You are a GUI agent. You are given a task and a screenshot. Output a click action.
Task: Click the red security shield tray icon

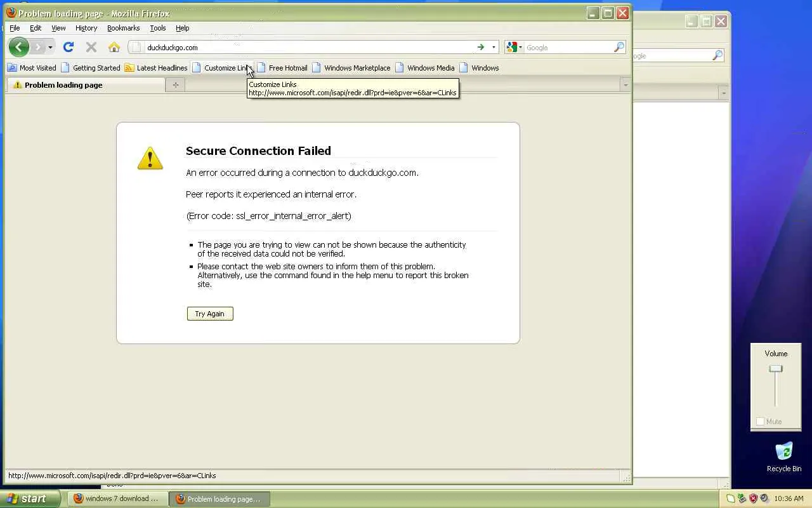coord(753,498)
